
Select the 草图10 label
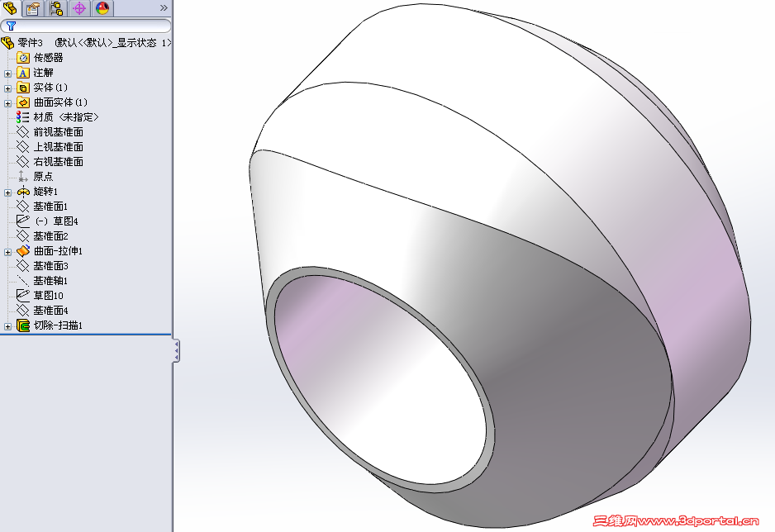point(49,296)
